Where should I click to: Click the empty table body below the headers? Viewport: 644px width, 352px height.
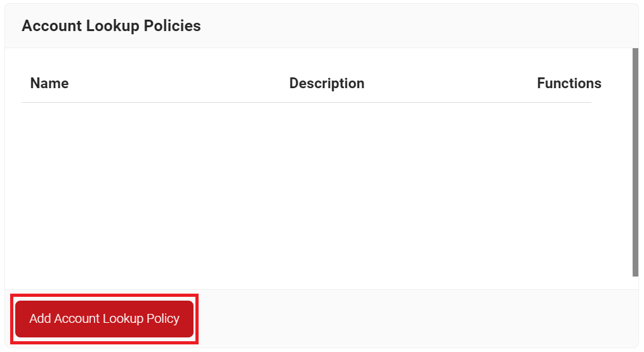point(306,195)
